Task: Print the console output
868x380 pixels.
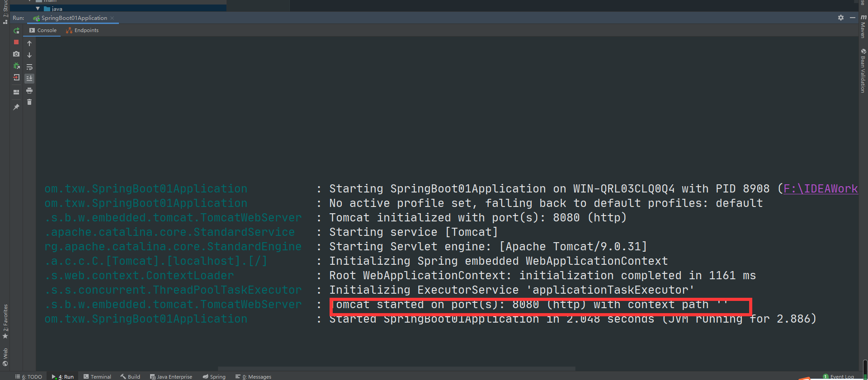Action: click(29, 90)
